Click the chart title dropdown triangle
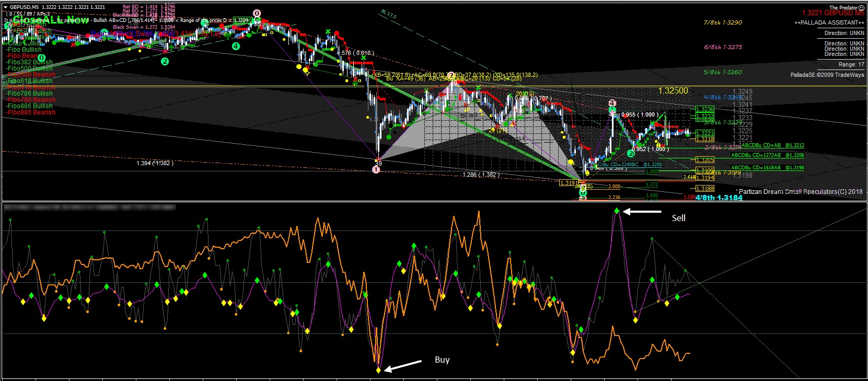The image size is (868, 381). point(6,7)
